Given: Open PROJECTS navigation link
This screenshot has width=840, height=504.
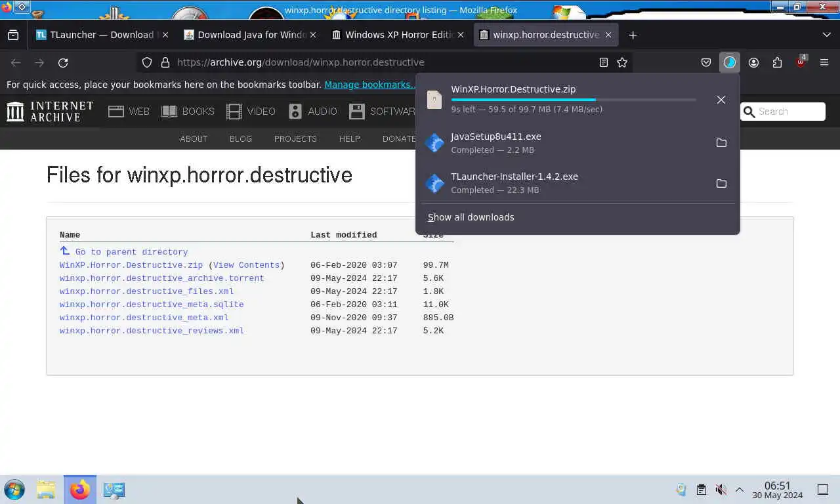Looking at the screenshot, I should click(x=295, y=139).
